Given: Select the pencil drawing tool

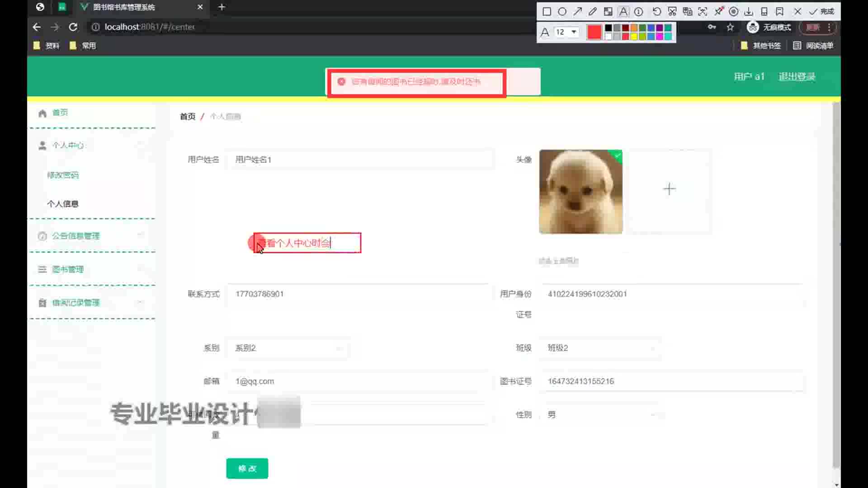Looking at the screenshot, I should (x=593, y=12).
